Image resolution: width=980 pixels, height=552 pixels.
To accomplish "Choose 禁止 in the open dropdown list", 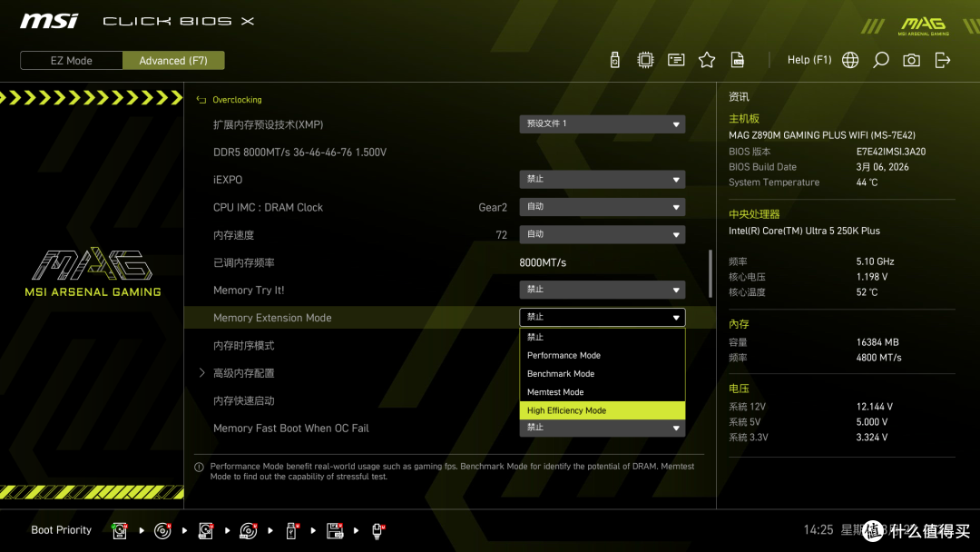I will click(x=602, y=337).
